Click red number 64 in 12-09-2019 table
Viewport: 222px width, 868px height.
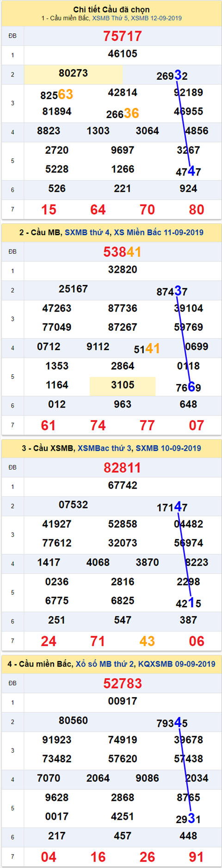click(98, 210)
